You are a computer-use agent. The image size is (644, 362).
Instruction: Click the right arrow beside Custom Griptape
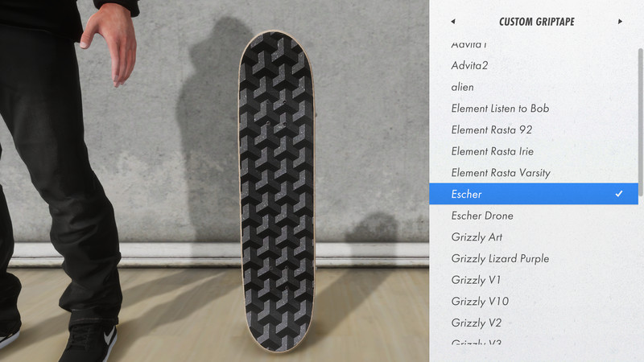620,22
